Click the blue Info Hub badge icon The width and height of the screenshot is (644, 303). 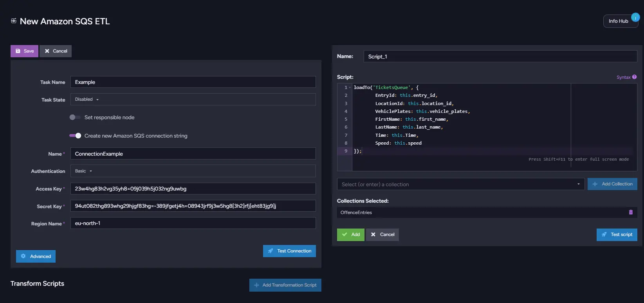tap(635, 17)
